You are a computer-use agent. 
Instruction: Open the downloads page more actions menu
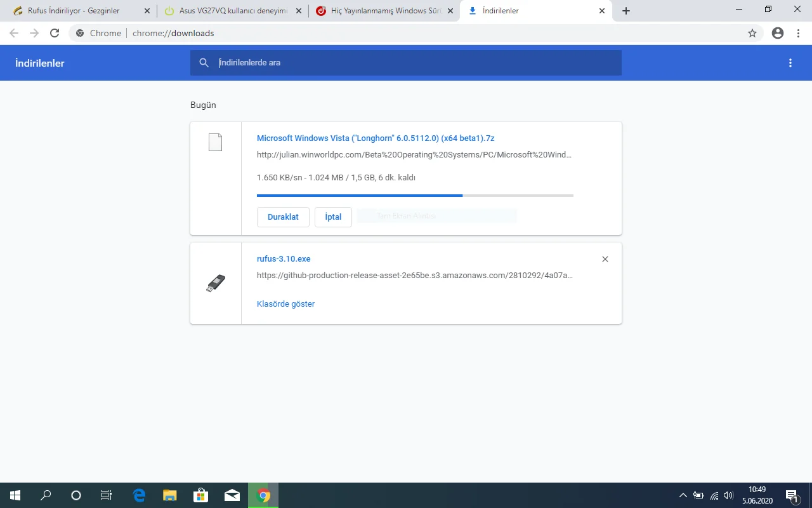(790, 63)
